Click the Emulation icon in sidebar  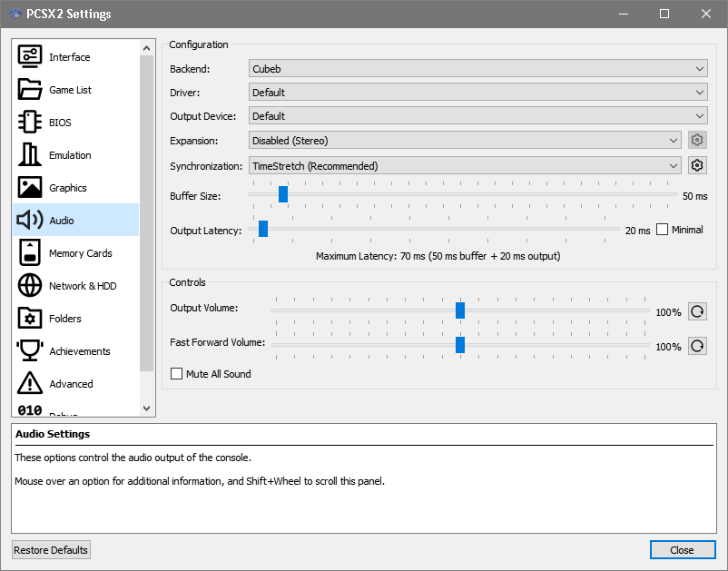(x=30, y=154)
